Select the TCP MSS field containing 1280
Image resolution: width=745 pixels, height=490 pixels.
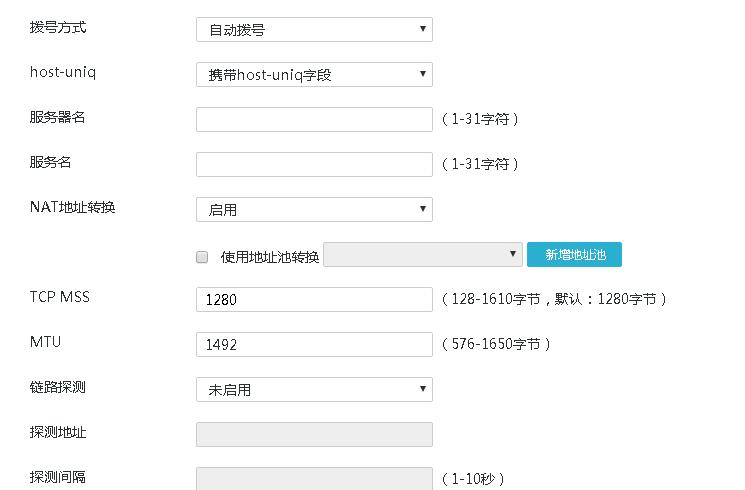[x=314, y=300]
